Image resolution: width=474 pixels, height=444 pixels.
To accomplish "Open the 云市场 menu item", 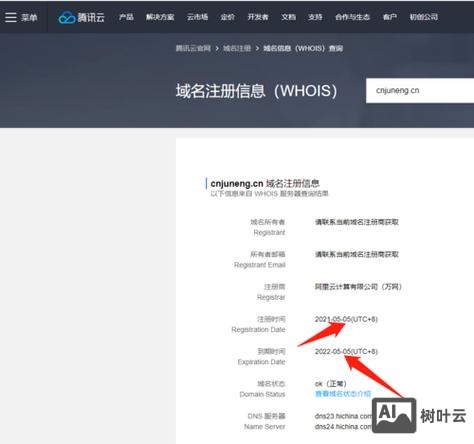I will (x=197, y=17).
